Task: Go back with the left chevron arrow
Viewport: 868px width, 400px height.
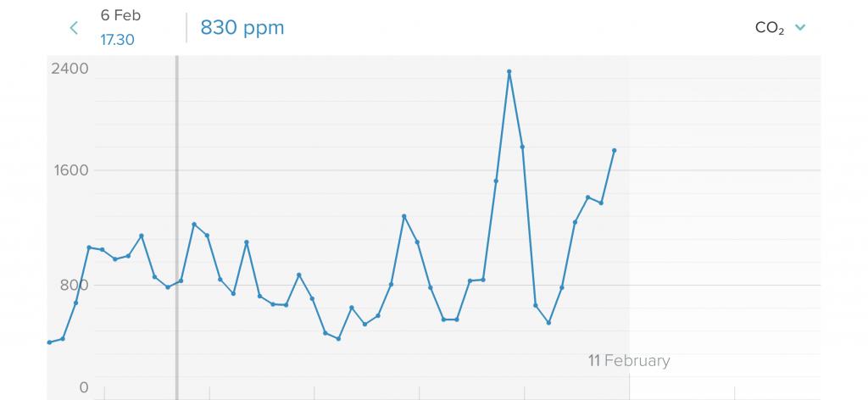Action: 74,28
